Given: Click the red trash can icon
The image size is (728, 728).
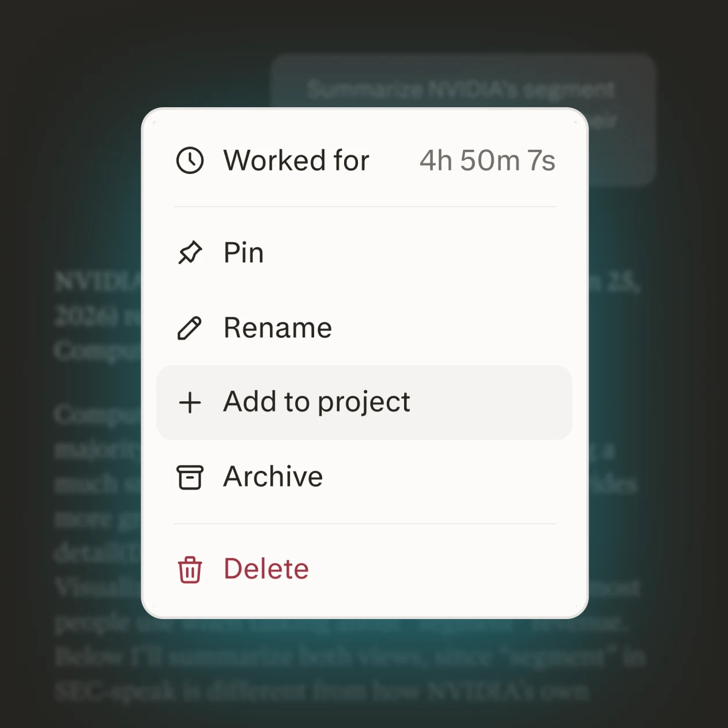Looking at the screenshot, I should 190,569.
